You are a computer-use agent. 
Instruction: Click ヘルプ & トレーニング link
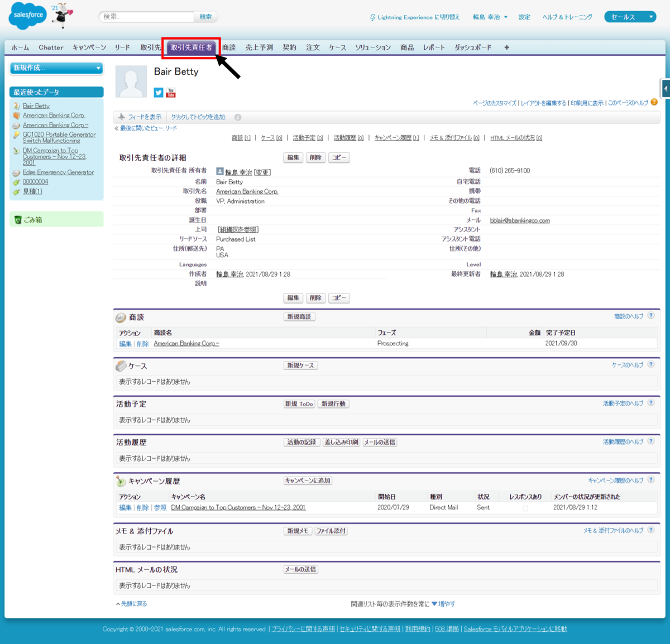click(x=567, y=17)
